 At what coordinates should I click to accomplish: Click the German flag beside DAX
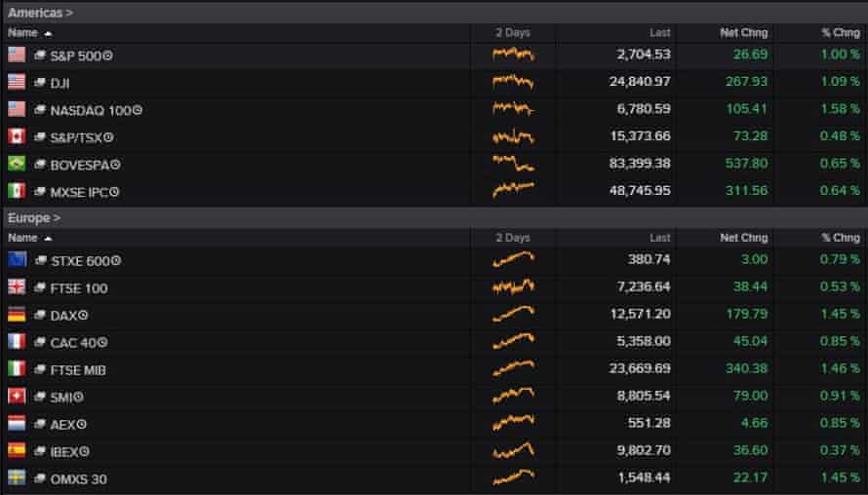17,314
